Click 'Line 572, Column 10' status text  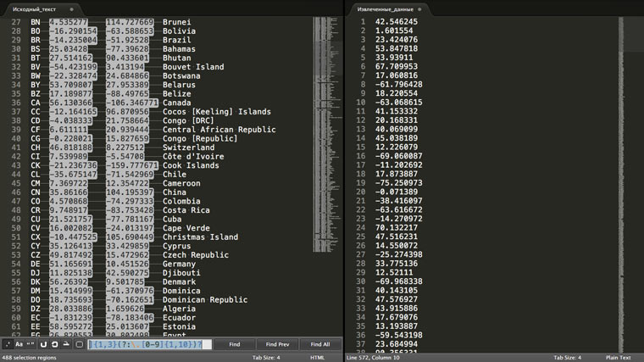[x=373, y=358]
